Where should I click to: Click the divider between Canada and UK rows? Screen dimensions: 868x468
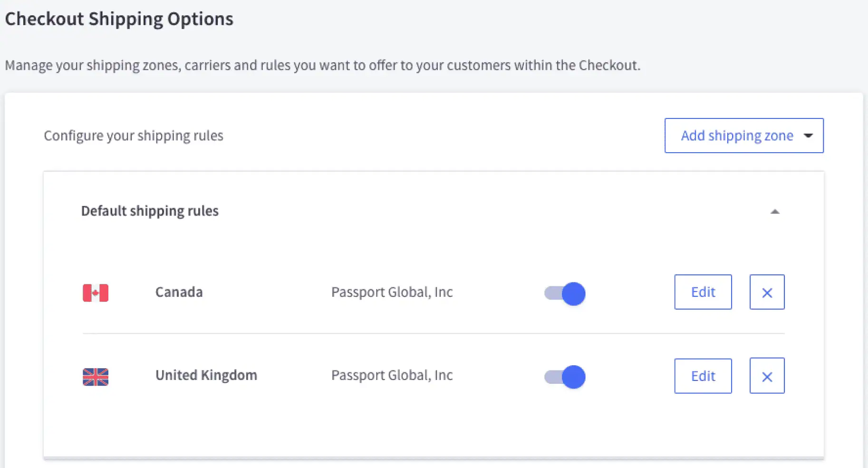coord(433,333)
